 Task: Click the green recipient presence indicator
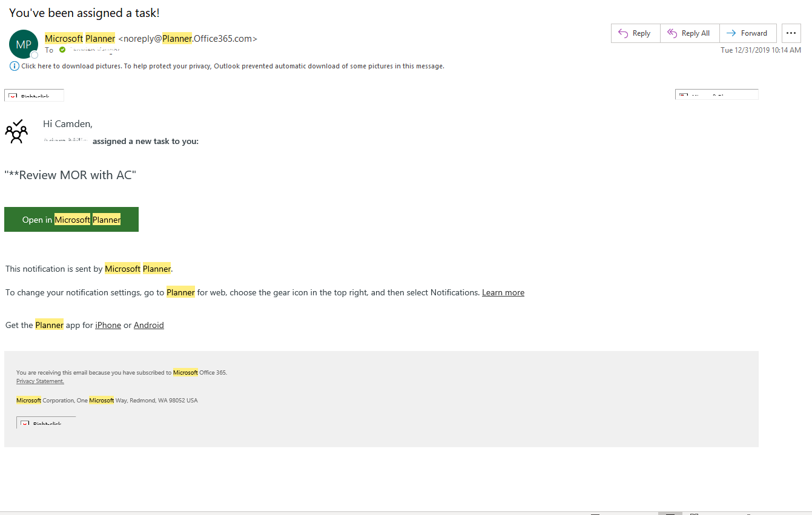[x=62, y=50]
